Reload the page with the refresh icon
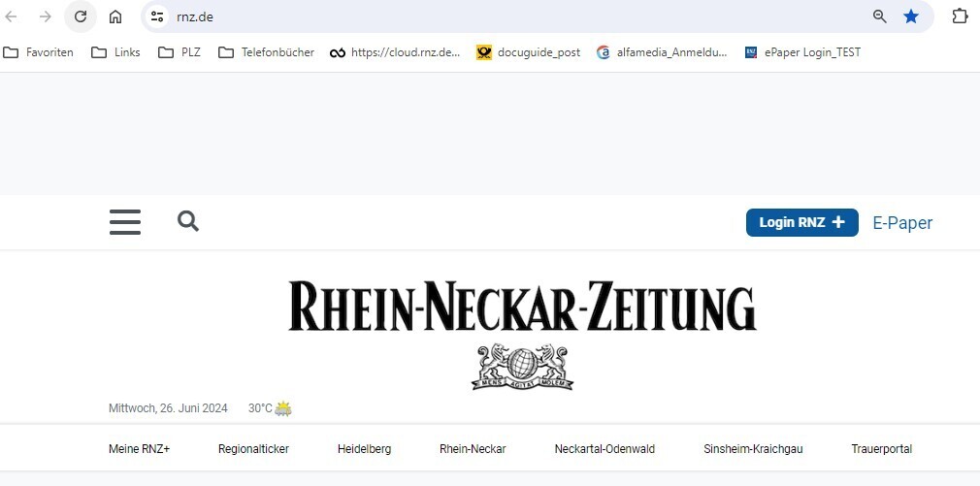The image size is (980, 486). pyautogui.click(x=81, y=16)
